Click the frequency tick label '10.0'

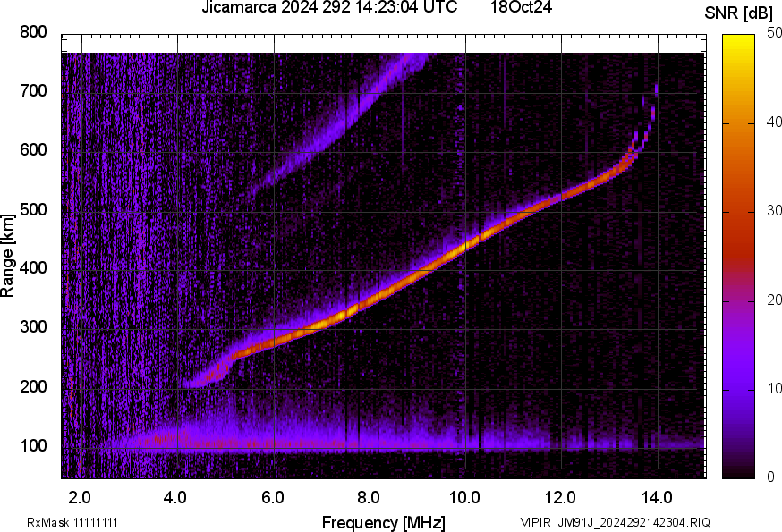pyautogui.click(x=464, y=497)
